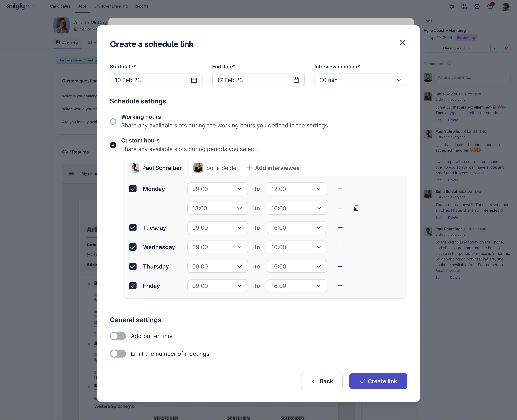Viewport: 517px width, 420px height.
Task: Open Friday end time dropdown
Action: point(297,286)
